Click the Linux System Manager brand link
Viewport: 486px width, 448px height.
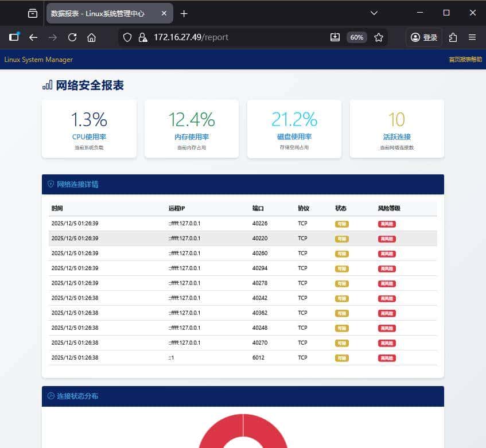pos(38,59)
